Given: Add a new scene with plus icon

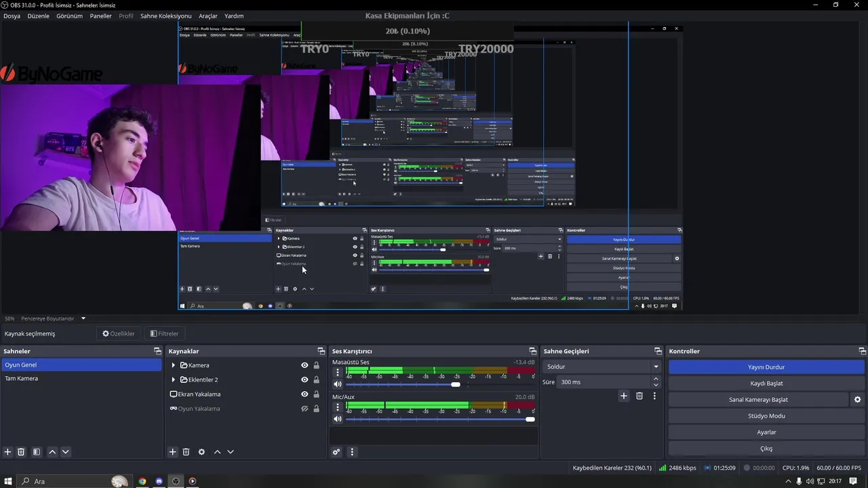Looking at the screenshot, I should point(7,452).
